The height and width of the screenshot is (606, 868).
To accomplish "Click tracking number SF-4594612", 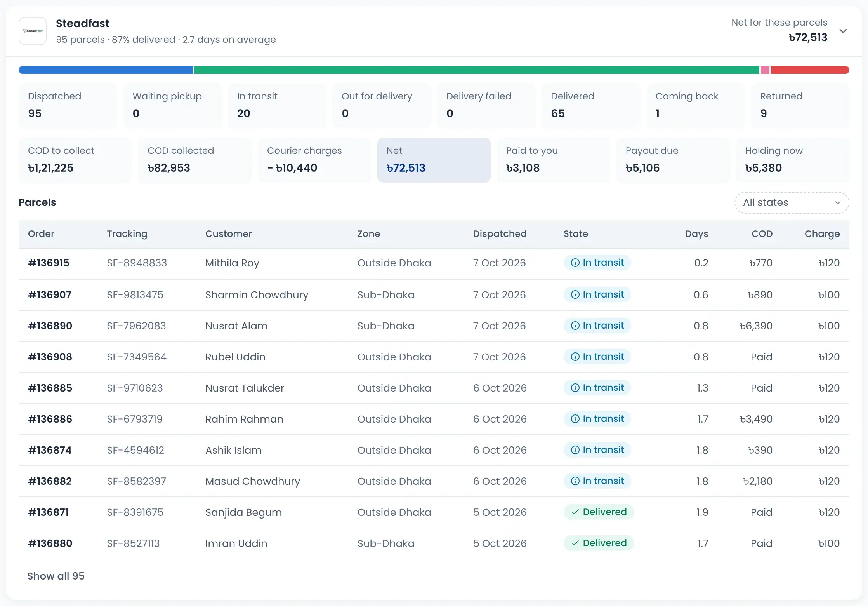I will (x=135, y=450).
